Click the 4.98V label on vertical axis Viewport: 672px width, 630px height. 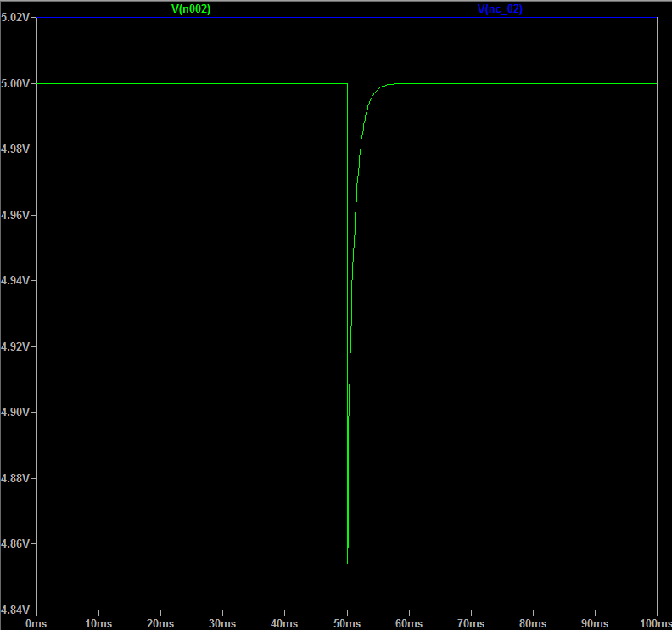pos(15,149)
